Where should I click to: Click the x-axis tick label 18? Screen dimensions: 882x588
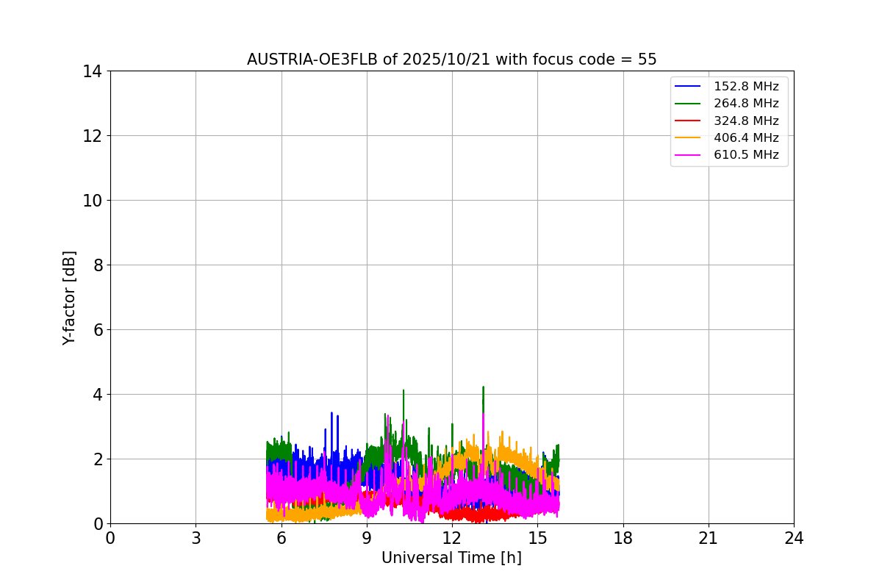(x=623, y=538)
